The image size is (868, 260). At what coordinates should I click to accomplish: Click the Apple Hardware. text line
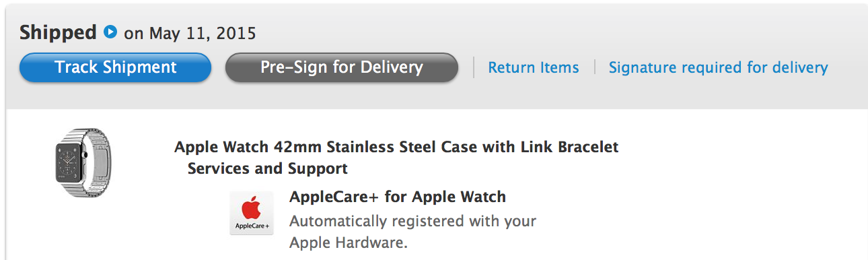[x=349, y=242]
